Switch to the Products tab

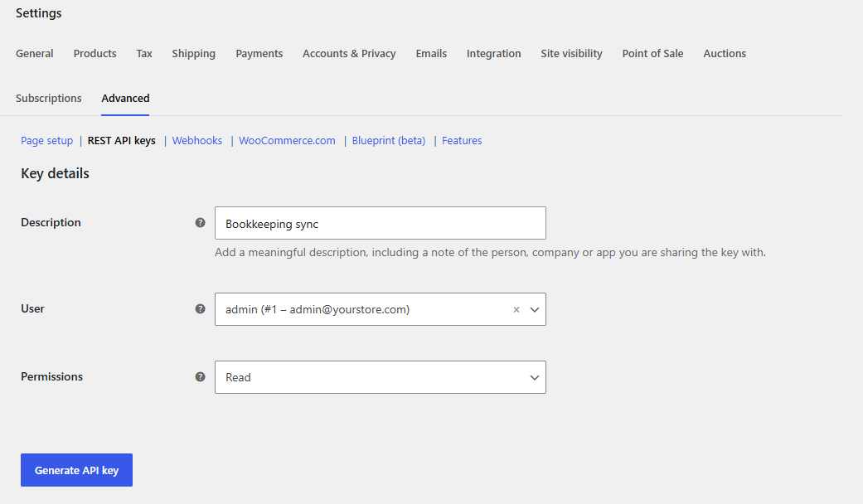95,53
